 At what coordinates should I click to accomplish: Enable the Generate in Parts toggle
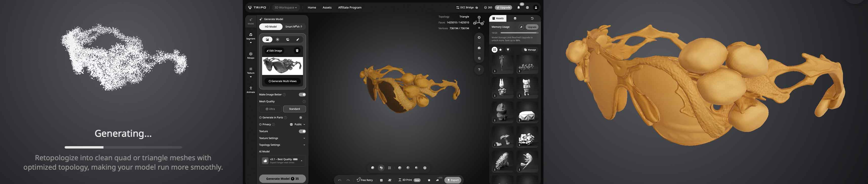[302, 117]
